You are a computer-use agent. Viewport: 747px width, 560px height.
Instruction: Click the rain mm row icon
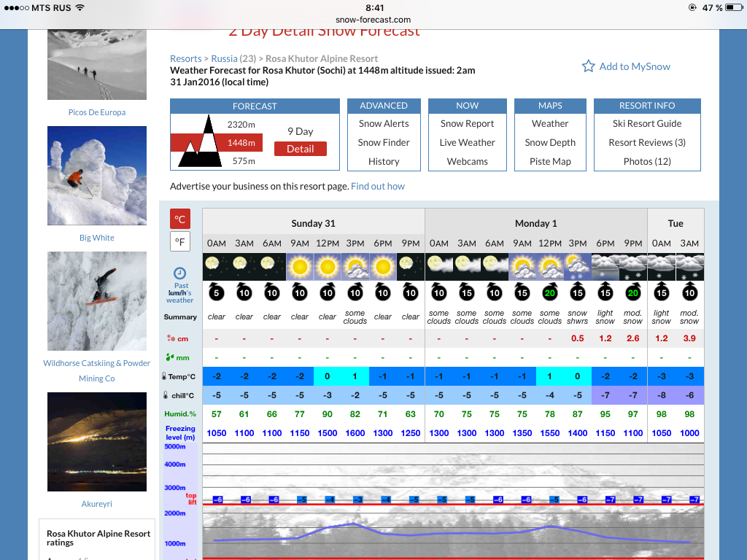point(170,357)
